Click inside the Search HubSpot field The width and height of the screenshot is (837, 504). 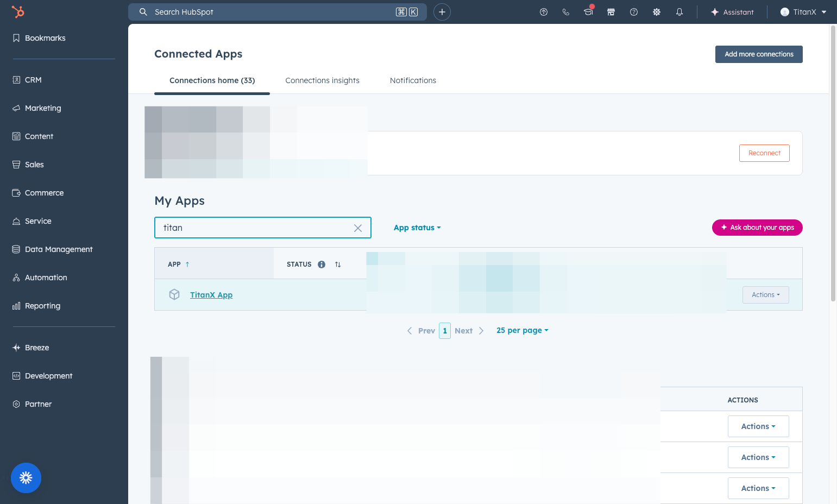(x=277, y=12)
